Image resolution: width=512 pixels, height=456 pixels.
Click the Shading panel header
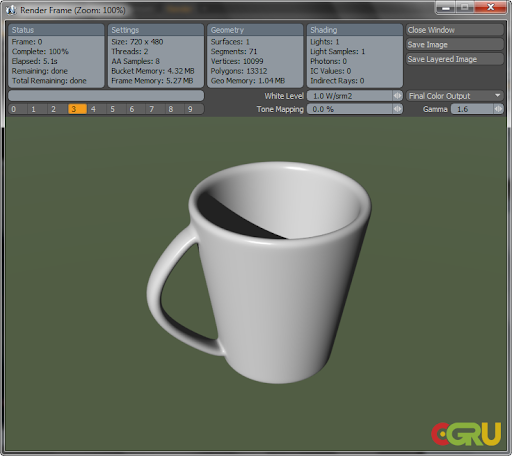[x=355, y=30]
